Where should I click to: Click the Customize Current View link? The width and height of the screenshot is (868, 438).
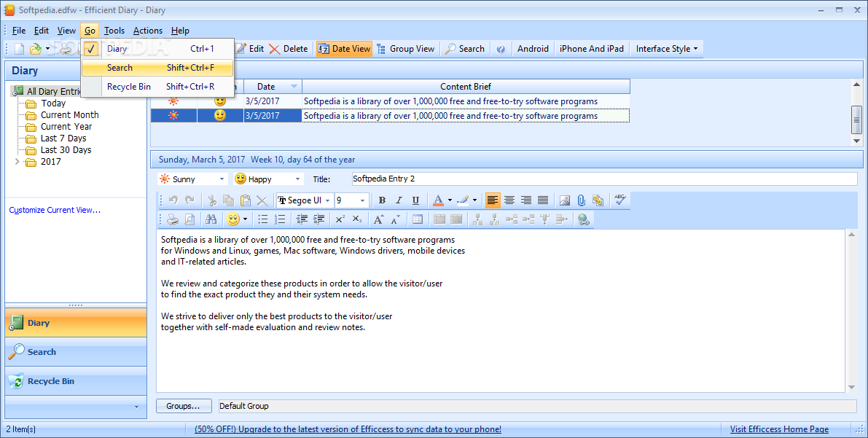click(55, 210)
